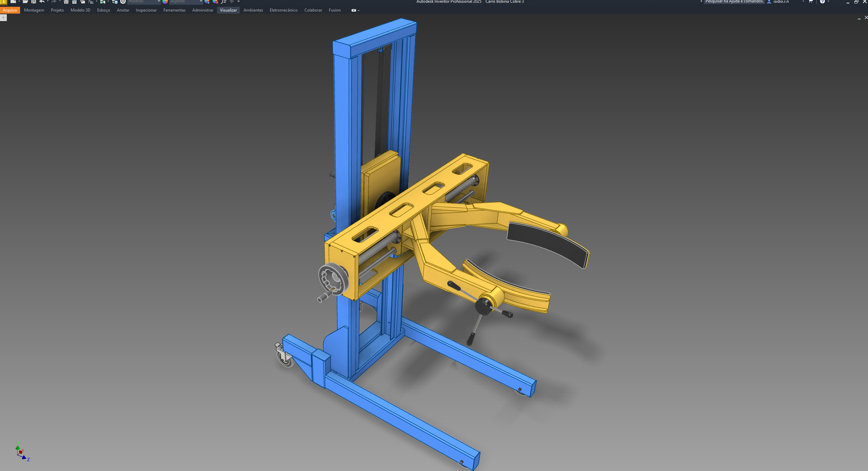Expand the search box arrow left of Pesquisar
Viewport: 868px width, 471px height.
(701, 2)
